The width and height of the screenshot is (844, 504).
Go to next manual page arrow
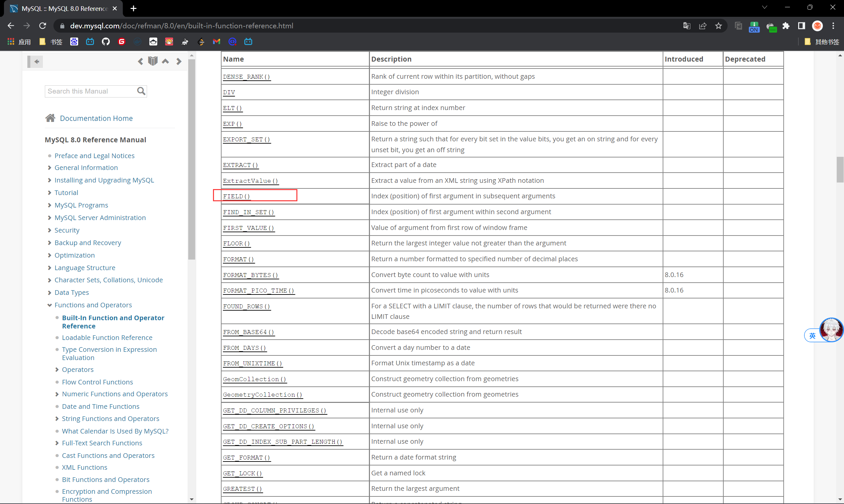tap(179, 62)
